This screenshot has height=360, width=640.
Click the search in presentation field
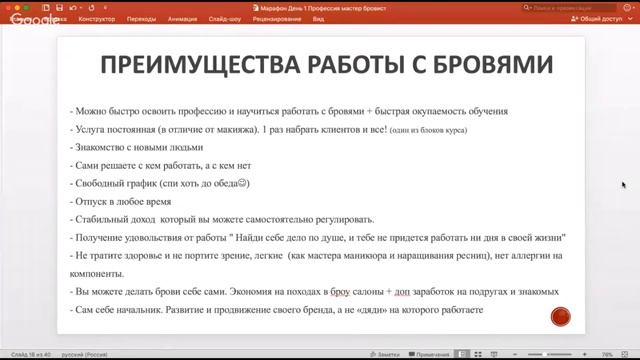(569, 8)
